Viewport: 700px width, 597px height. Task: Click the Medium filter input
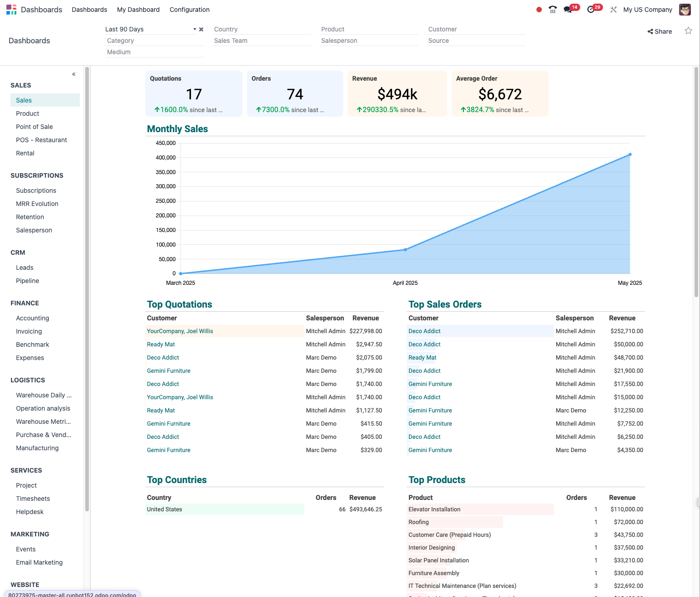click(x=154, y=52)
